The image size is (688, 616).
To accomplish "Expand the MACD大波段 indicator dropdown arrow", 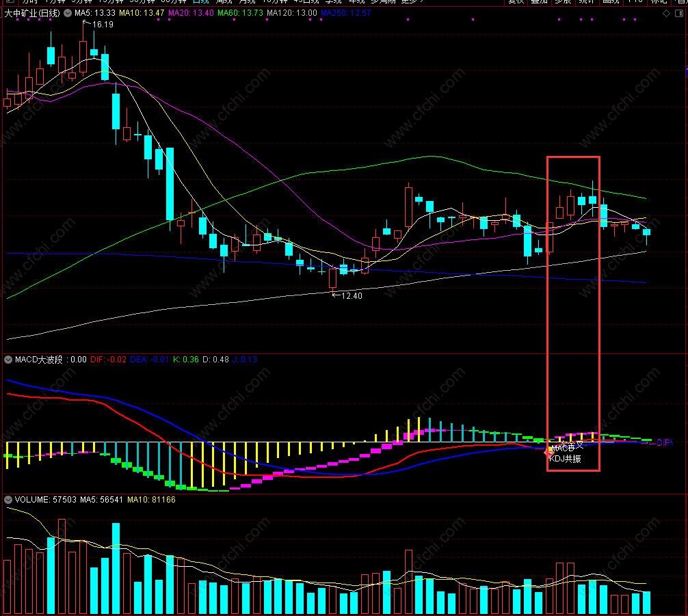I will (x=8, y=360).
